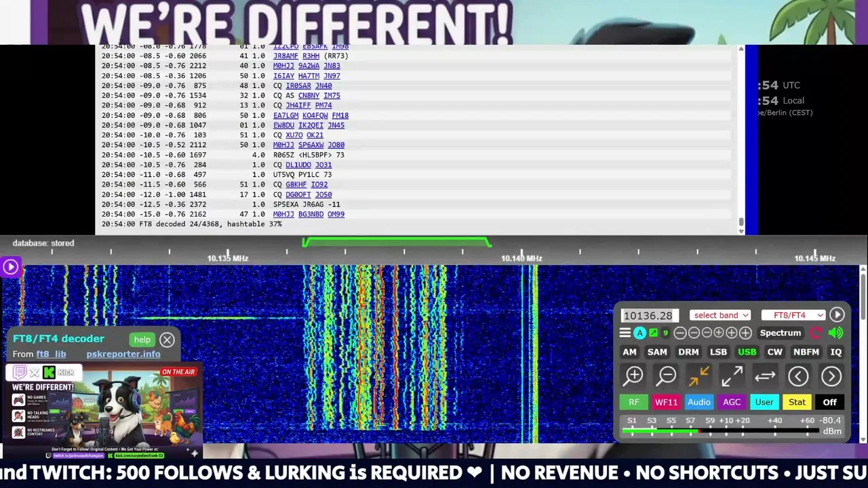The image size is (868, 488).
Task: Select USB demodulation mode
Action: [747, 352]
